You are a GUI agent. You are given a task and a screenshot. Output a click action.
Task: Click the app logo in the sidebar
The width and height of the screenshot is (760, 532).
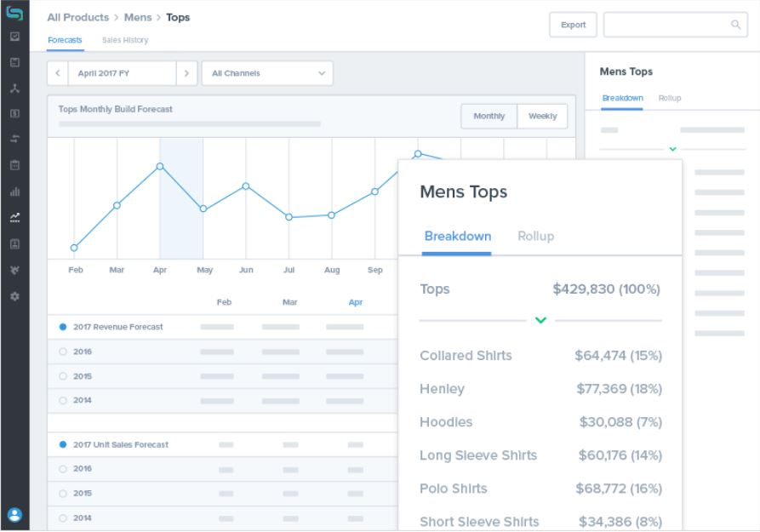tap(14, 13)
